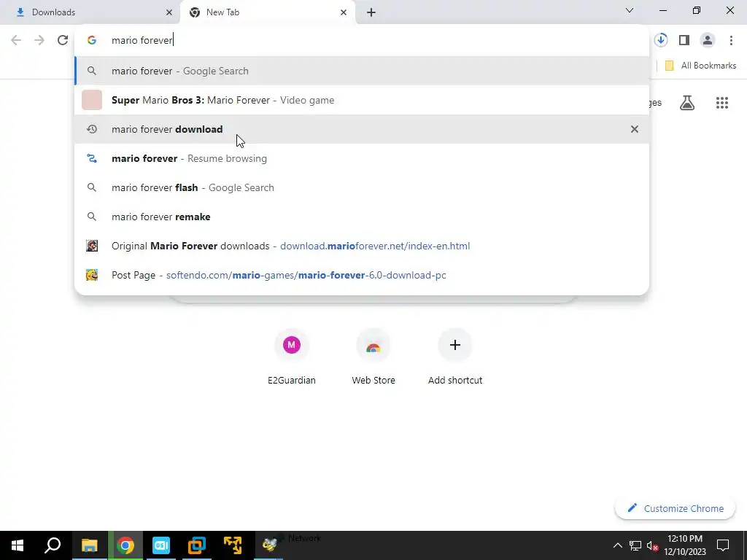
Task: Click Mario favicon for marioforever.net suggestion
Action: pyautogui.click(x=92, y=246)
